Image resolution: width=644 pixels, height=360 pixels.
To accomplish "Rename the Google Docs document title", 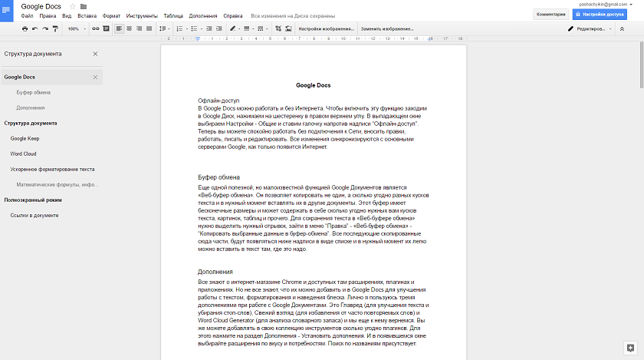I will pos(41,7).
